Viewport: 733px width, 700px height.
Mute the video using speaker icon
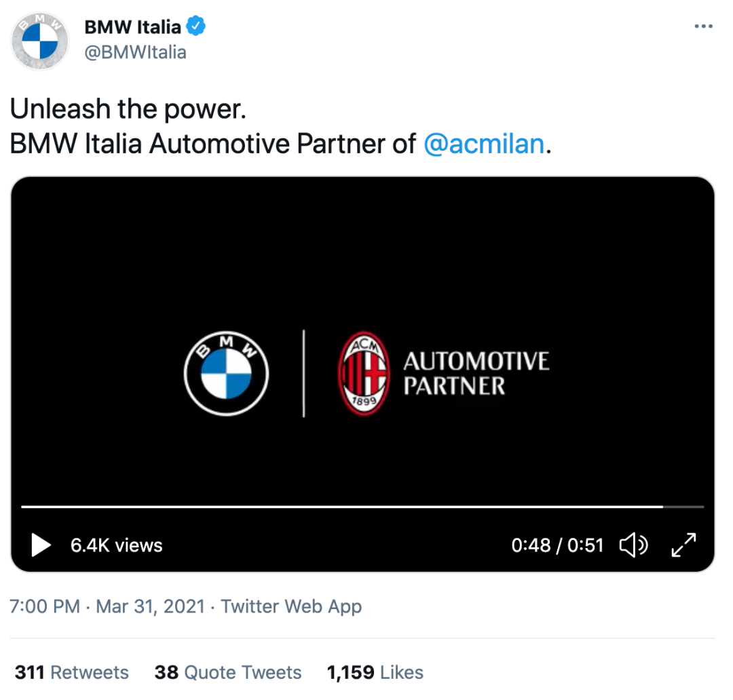click(x=633, y=545)
